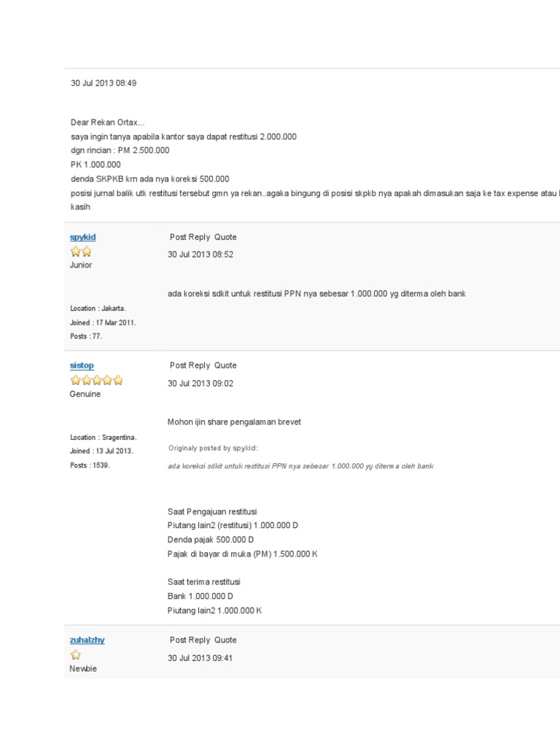Click sistop's five-star Genuine rating icon

coord(97,380)
